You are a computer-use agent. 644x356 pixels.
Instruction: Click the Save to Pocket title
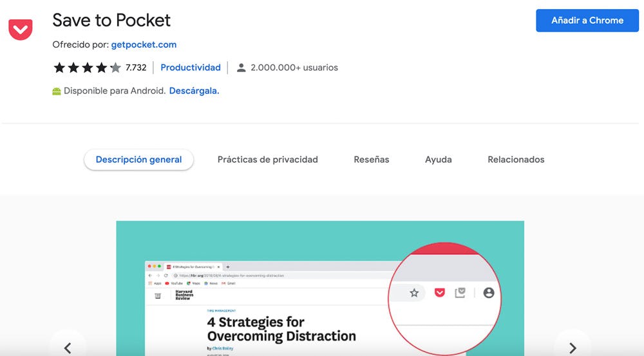coord(111,20)
